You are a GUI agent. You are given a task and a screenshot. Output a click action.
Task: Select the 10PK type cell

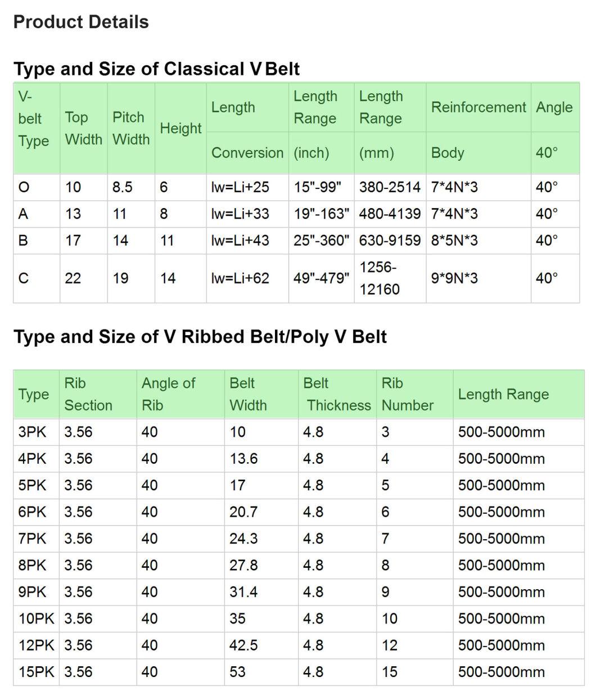(36, 618)
